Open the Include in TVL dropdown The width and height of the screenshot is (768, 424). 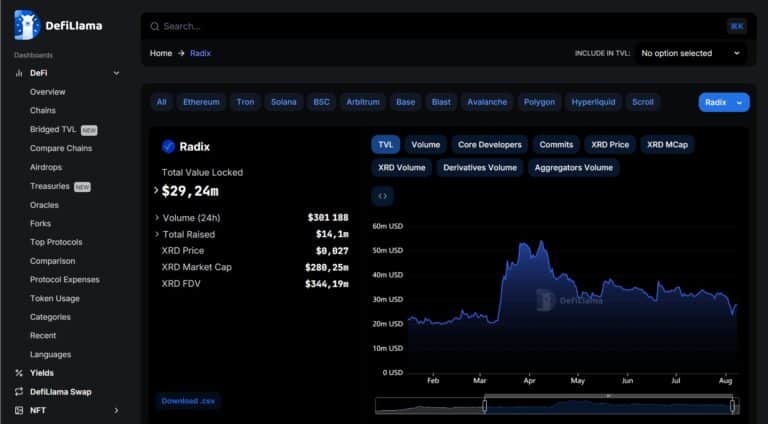(689, 53)
